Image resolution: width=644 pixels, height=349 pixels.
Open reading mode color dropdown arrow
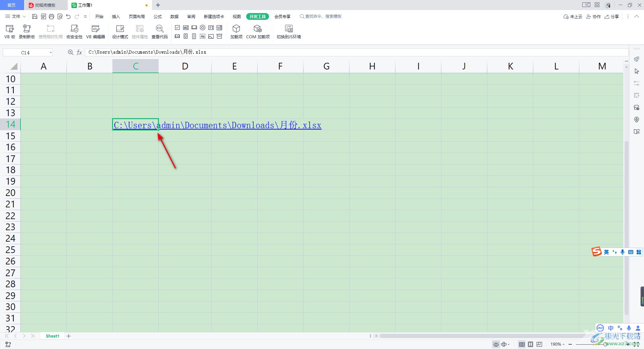(x=509, y=344)
